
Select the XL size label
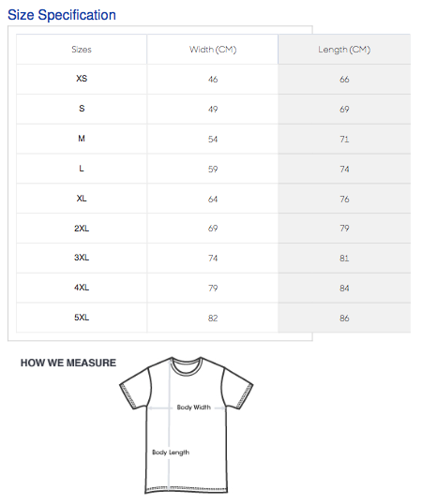[x=82, y=199]
